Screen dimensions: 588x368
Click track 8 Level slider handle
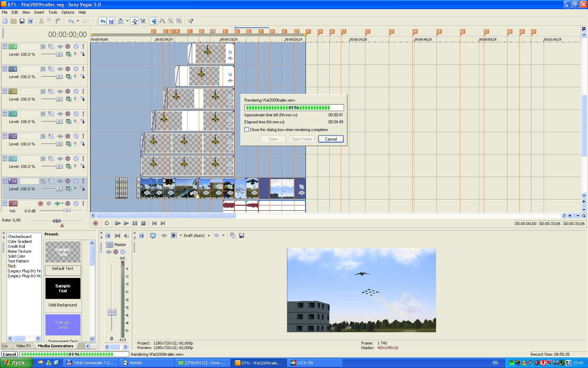point(59,54)
